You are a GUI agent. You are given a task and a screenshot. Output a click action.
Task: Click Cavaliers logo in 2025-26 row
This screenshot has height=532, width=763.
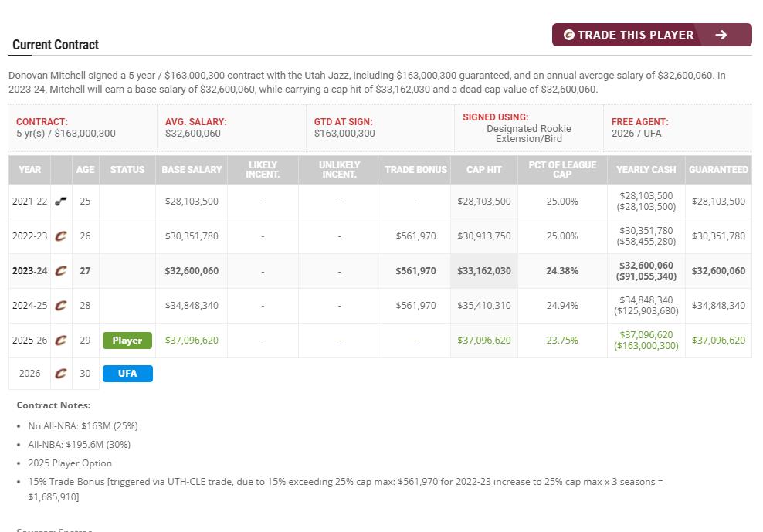click(61, 341)
